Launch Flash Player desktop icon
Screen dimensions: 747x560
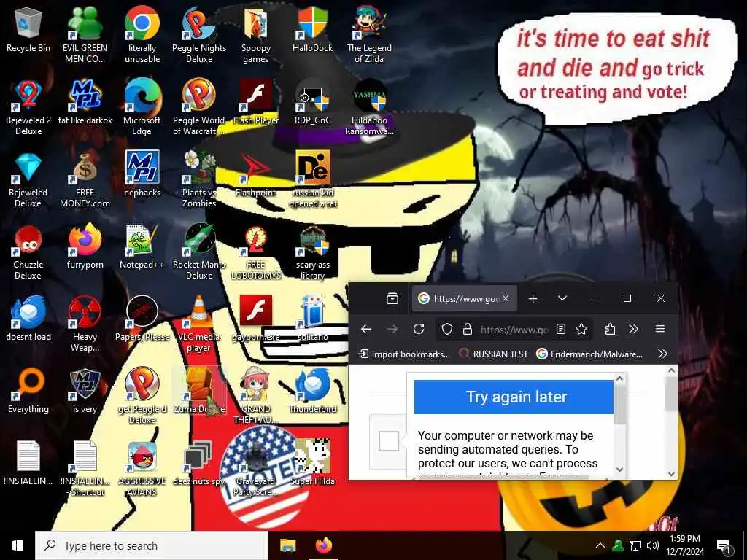pyautogui.click(x=256, y=102)
